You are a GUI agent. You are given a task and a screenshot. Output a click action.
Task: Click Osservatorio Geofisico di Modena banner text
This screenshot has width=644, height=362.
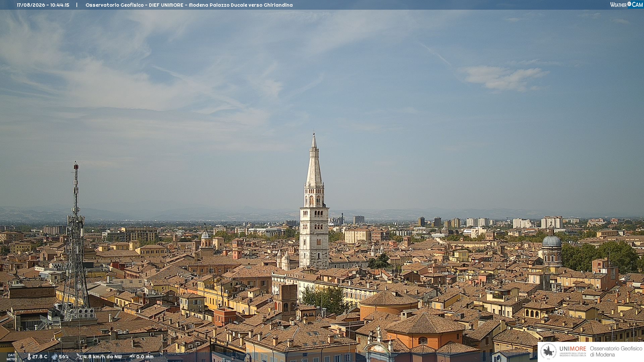(x=616, y=352)
